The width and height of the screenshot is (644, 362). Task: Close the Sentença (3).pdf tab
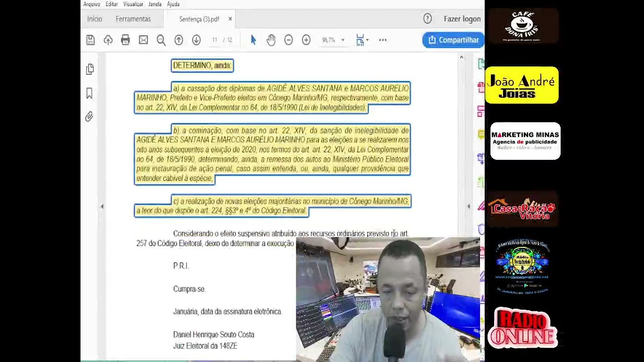point(230,19)
